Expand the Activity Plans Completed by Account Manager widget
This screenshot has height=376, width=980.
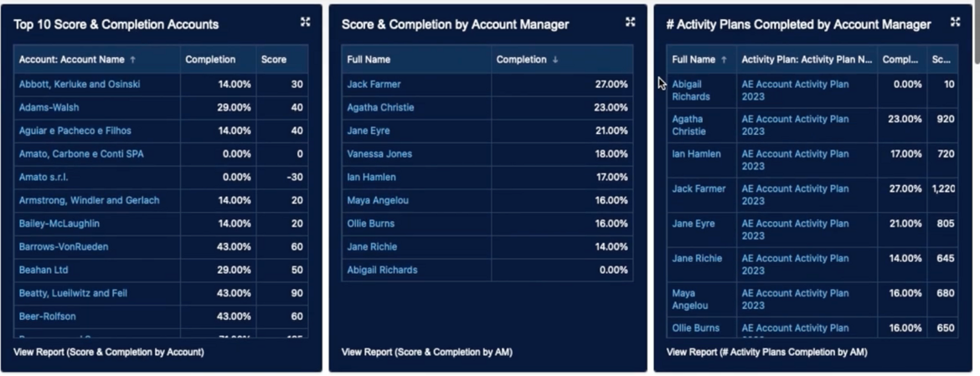tap(955, 23)
